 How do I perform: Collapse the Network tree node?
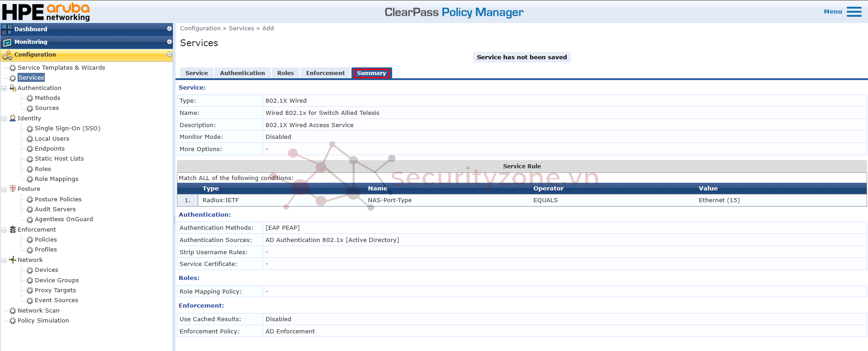[4, 260]
